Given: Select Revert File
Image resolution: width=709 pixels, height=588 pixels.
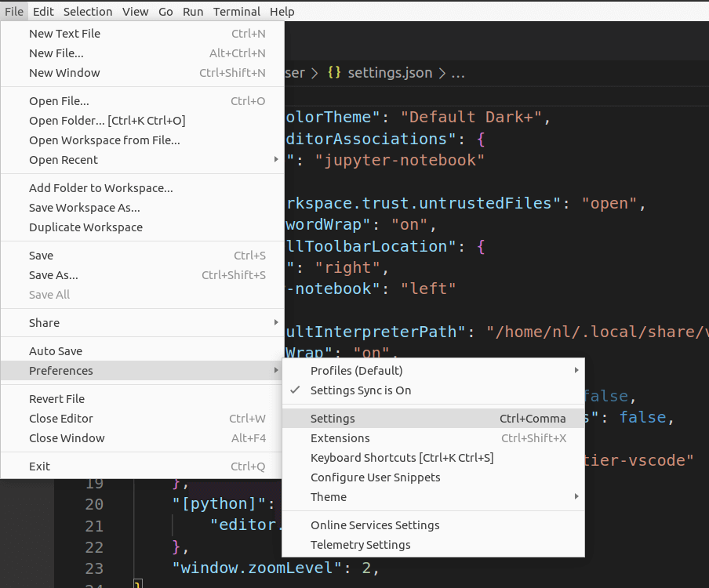Looking at the screenshot, I should pyautogui.click(x=143, y=399).
